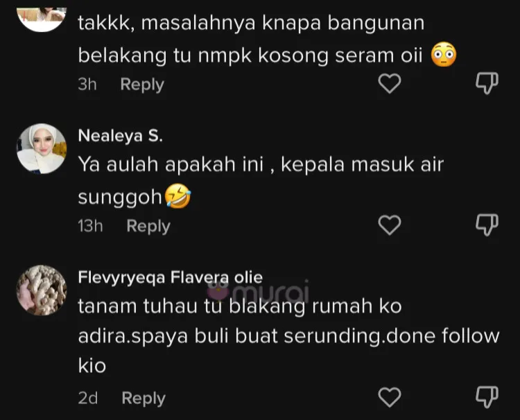Reply to Nealeya S.'s comment
The image size is (520, 420).
click(148, 226)
